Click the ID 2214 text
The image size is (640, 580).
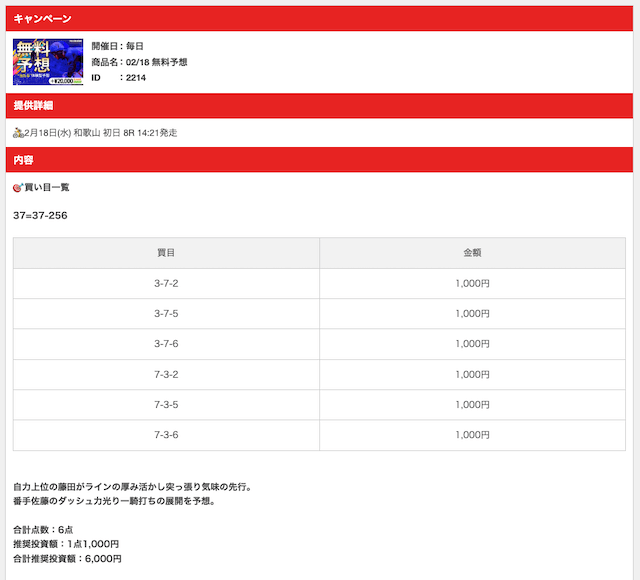[x=119, y=77]
